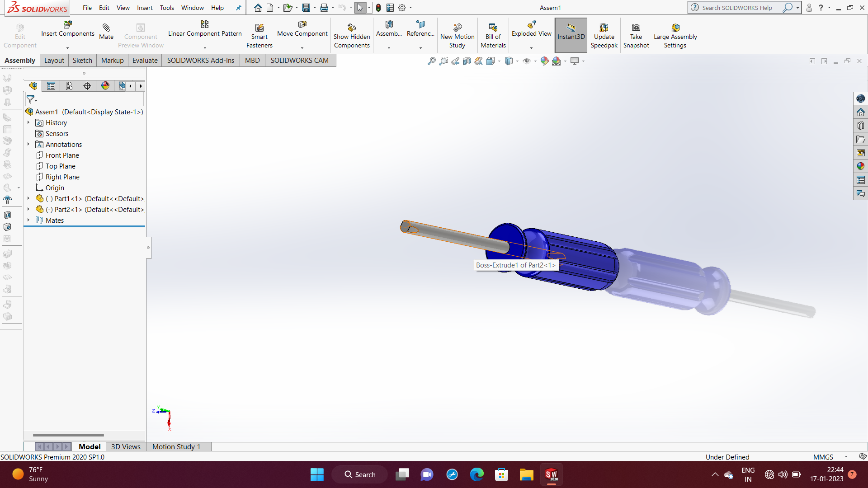Pin the SOLIDWORKS menu bar
868x488 pixels.
tap(238, 8)
